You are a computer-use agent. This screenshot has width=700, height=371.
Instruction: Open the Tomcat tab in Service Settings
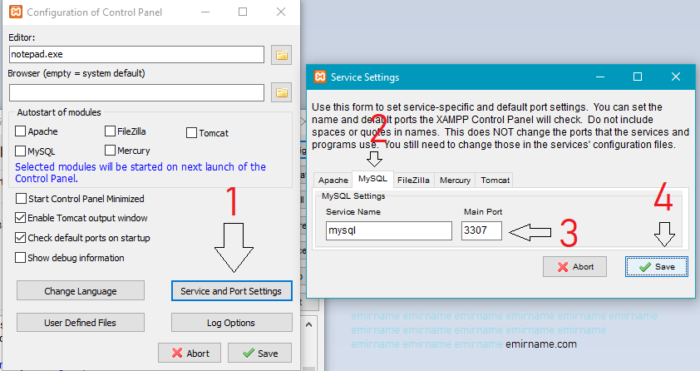[x=495, y=180]
